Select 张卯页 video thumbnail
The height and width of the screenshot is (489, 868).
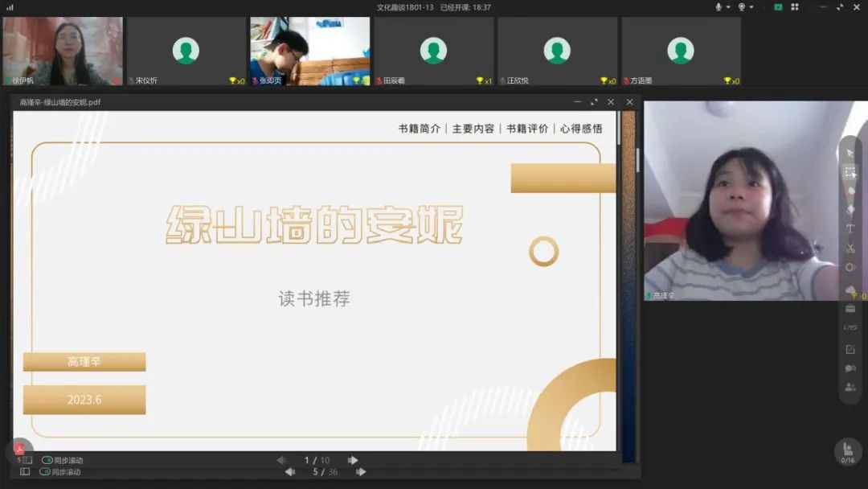pos(310,51)
